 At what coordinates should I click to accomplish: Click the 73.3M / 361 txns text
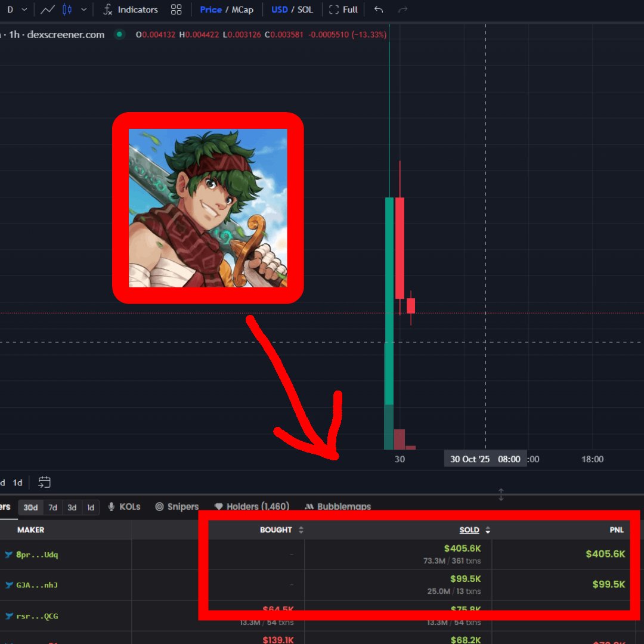coord(452,561)
